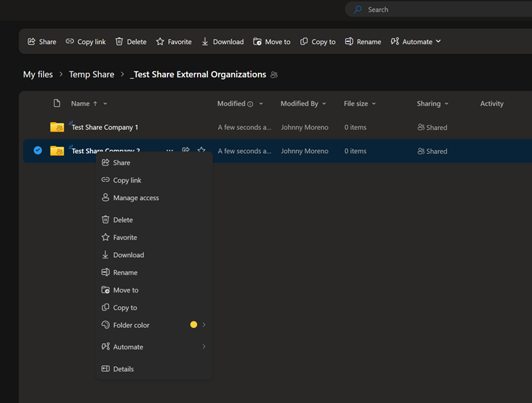
Task: Choose Copy link in the context menu
Action: [154, 181]
